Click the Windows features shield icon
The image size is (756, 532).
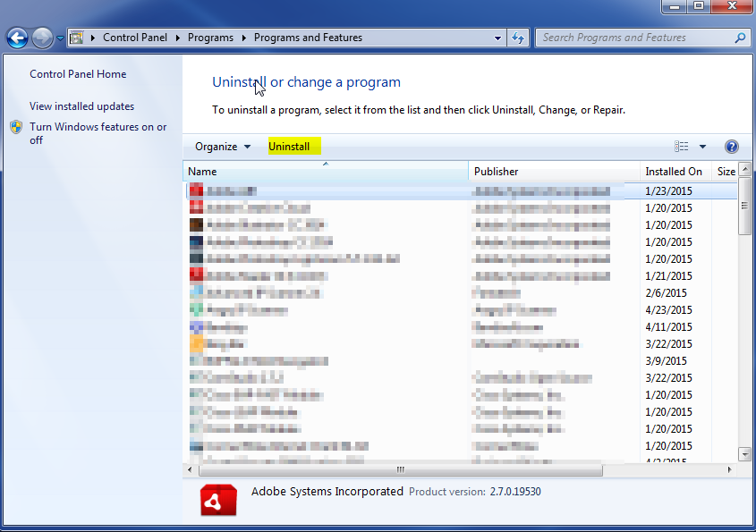pyautogui.click(x=16, y=128)
